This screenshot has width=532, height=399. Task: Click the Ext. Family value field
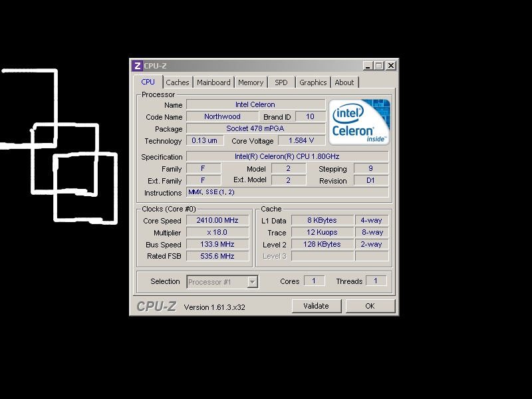(203, 180)
